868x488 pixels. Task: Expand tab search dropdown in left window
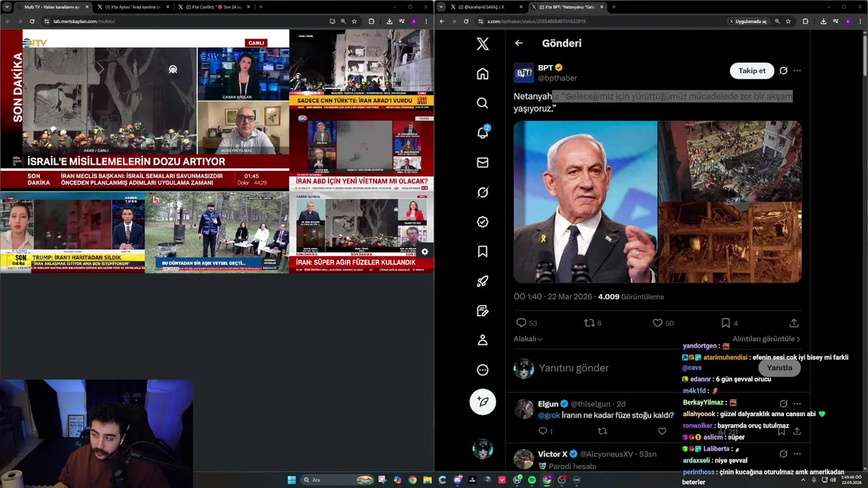(x=6, y=7)
